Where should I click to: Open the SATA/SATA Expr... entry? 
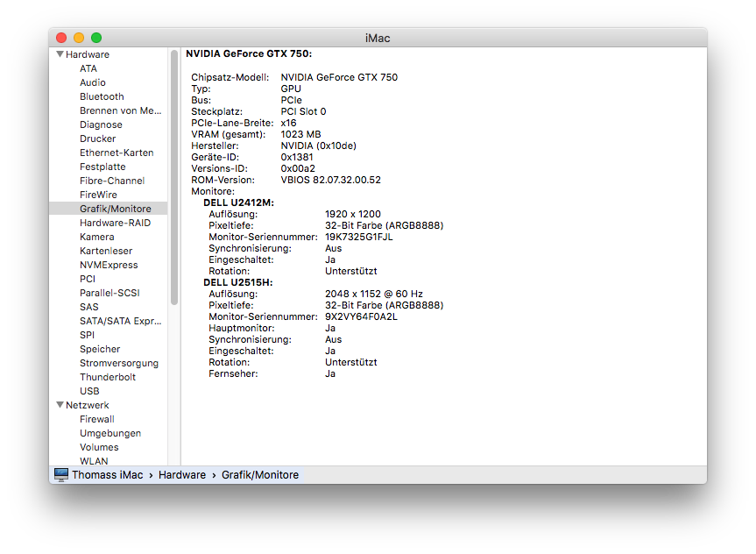[121, 321]
